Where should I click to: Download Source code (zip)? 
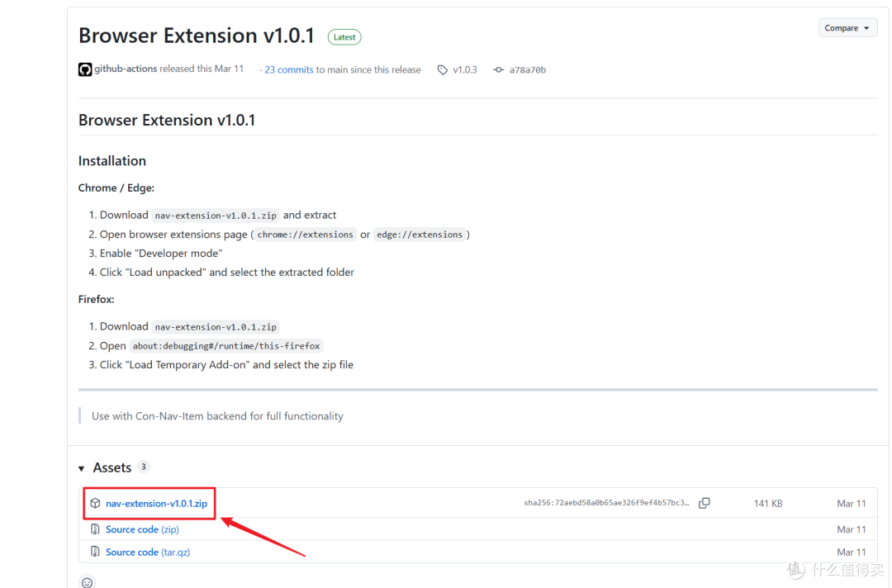(142, 529)
